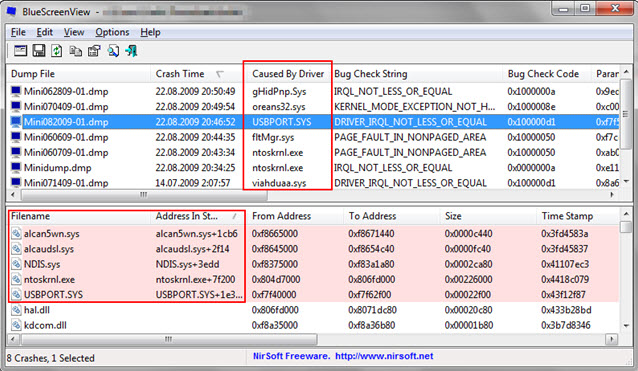Click the BlueScreenView title bar app icon
The image size is (638, 371).
tap(11, 12)
